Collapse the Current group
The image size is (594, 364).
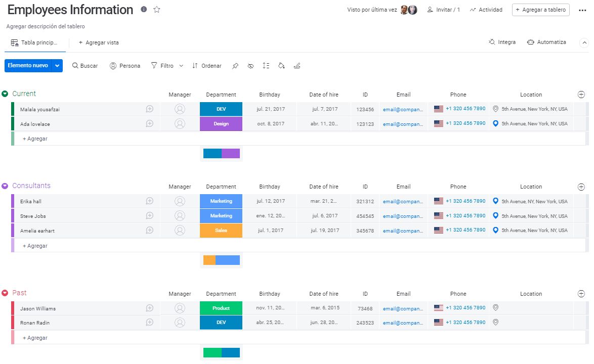click(5, 94)
